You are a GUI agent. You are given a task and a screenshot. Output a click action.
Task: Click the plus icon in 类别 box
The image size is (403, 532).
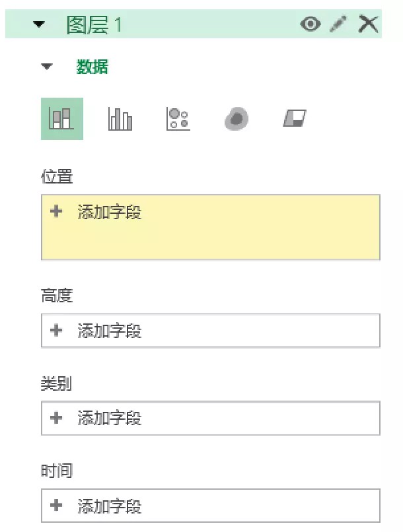(x=56, y=417)
